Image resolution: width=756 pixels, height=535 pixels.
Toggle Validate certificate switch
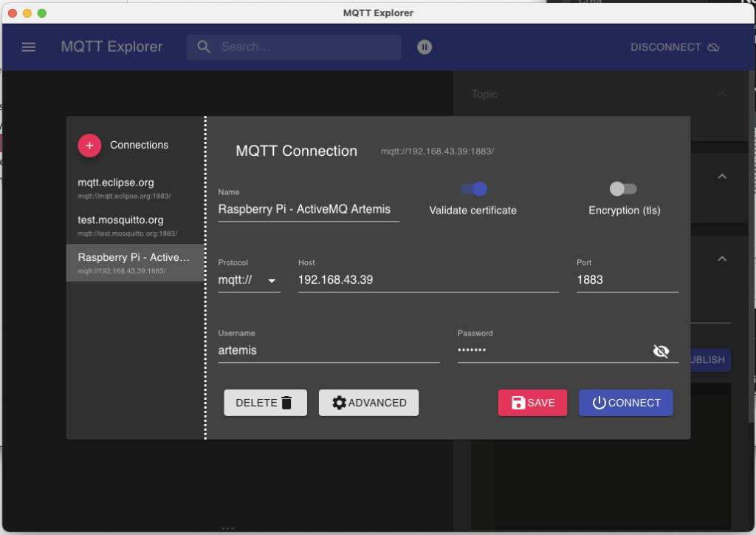coord(474,188)
